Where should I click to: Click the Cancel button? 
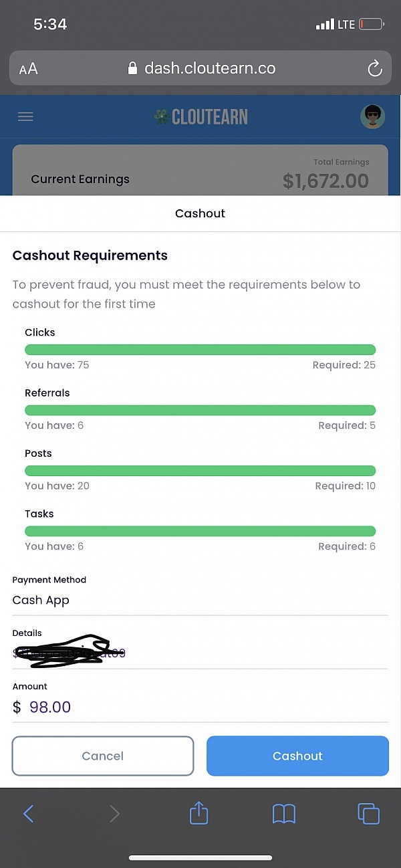(x=103, y=756)
